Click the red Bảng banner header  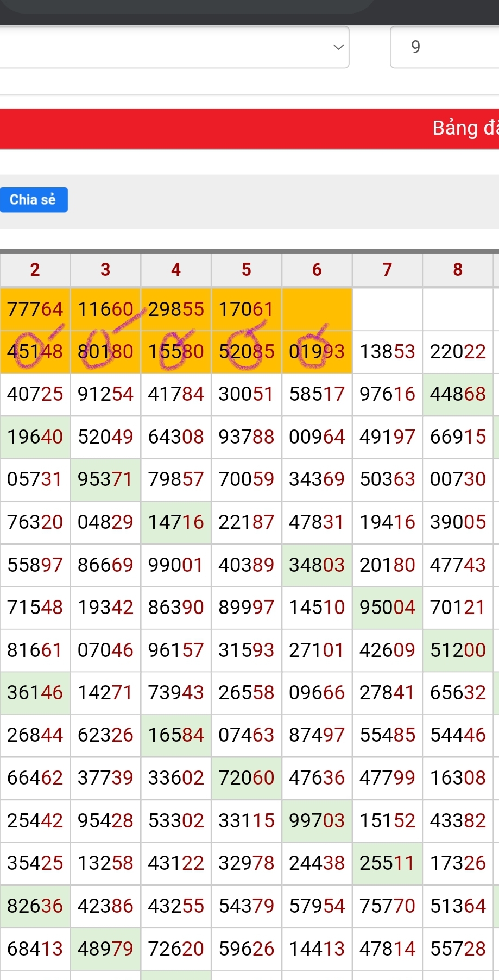(x=249, y=129)
